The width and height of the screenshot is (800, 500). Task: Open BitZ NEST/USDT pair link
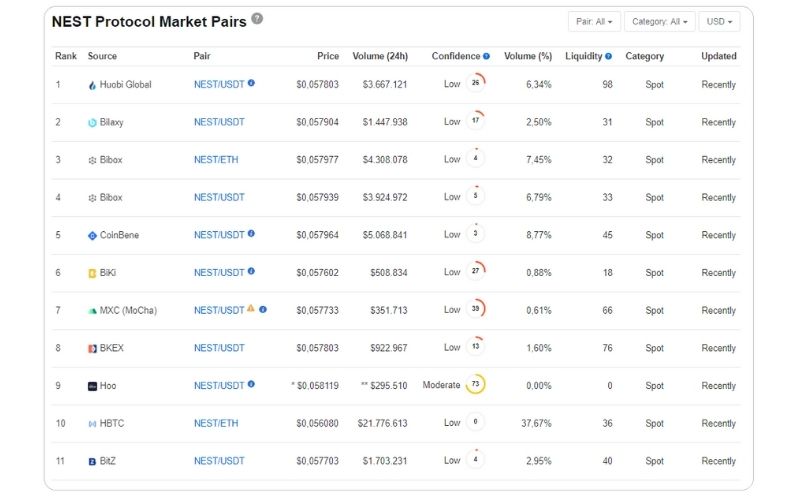[219, 461]
